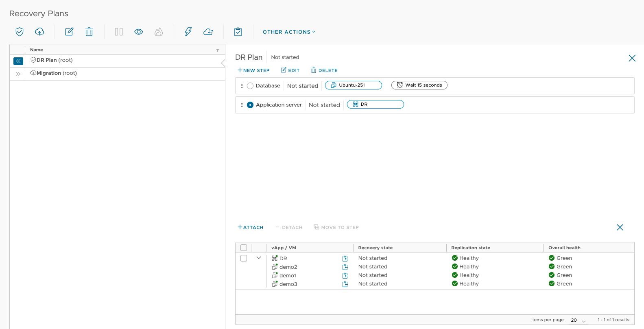The image size is (644, 329).
Task: Click the trash delete icon in toolbar
Action: pyautogui.click(x=89, y=32)
